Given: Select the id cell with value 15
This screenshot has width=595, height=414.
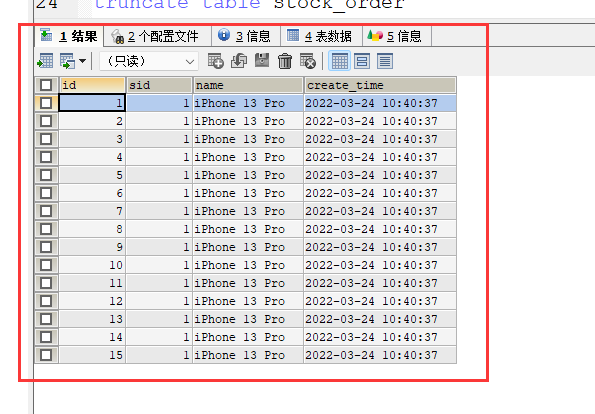Looking at the screenshot, I should point(92,355).
